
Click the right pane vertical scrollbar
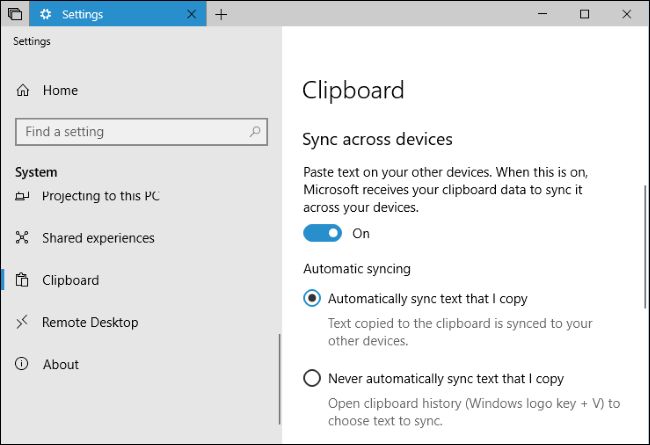[x=645, y=247]
